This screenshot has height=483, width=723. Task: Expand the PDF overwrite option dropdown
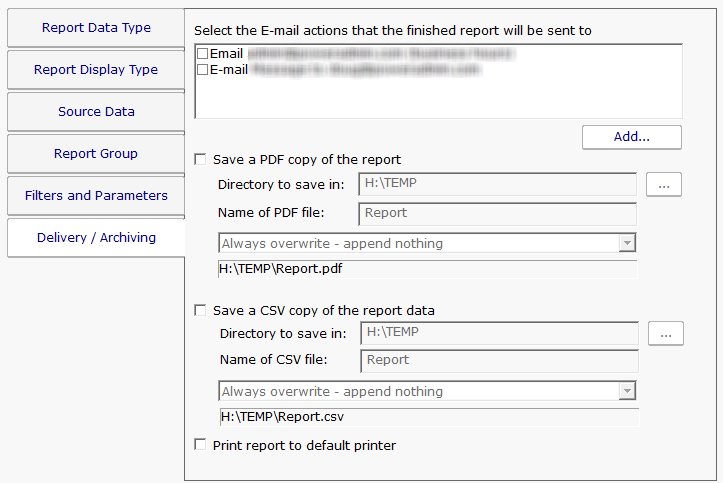coord(627,243)
